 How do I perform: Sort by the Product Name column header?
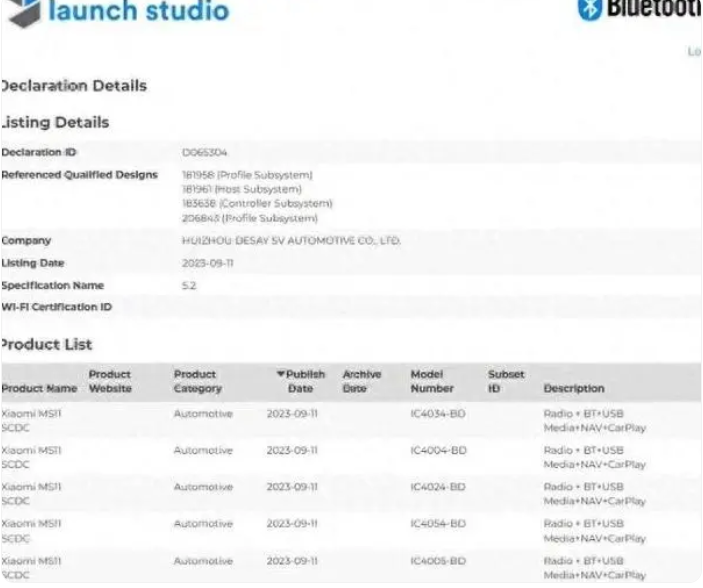(39, 388)
